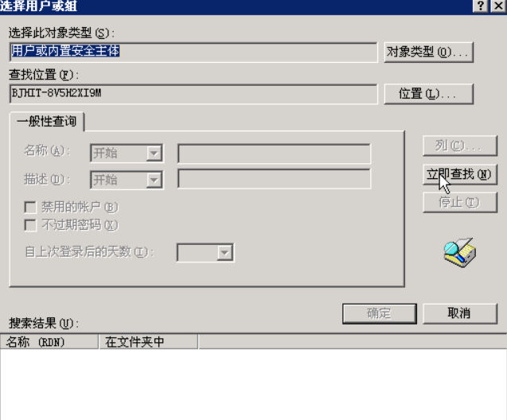Click the help question mark icon

click(x=481, y=6)
